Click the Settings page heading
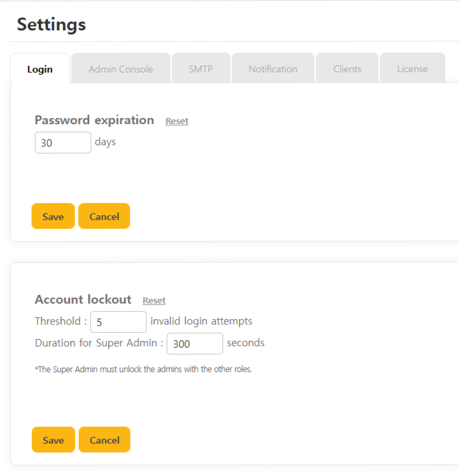 (x=51, y=24)
